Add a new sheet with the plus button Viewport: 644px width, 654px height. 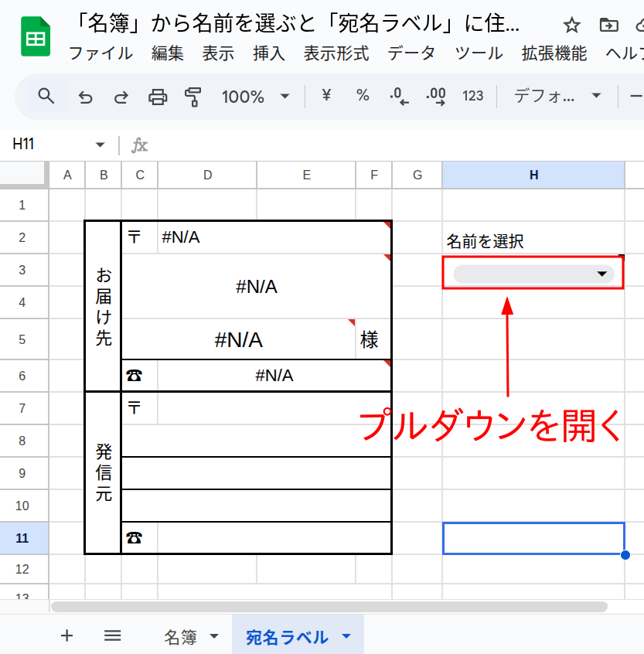click(66, 635)
